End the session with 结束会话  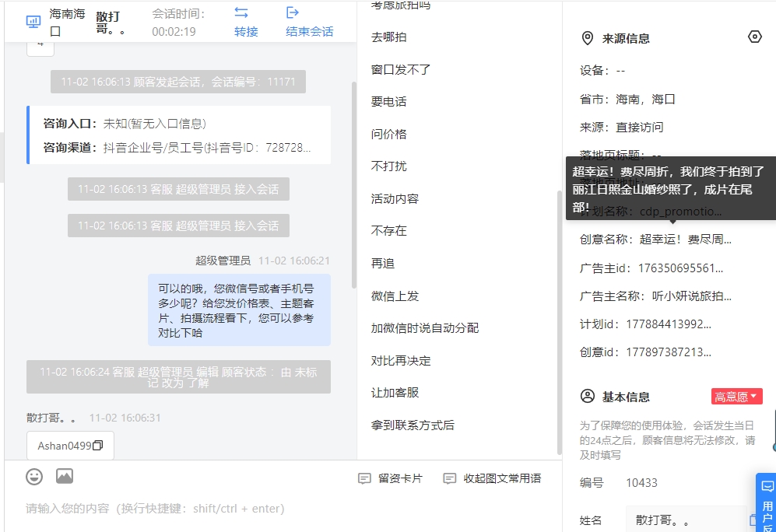click(309, 23)
